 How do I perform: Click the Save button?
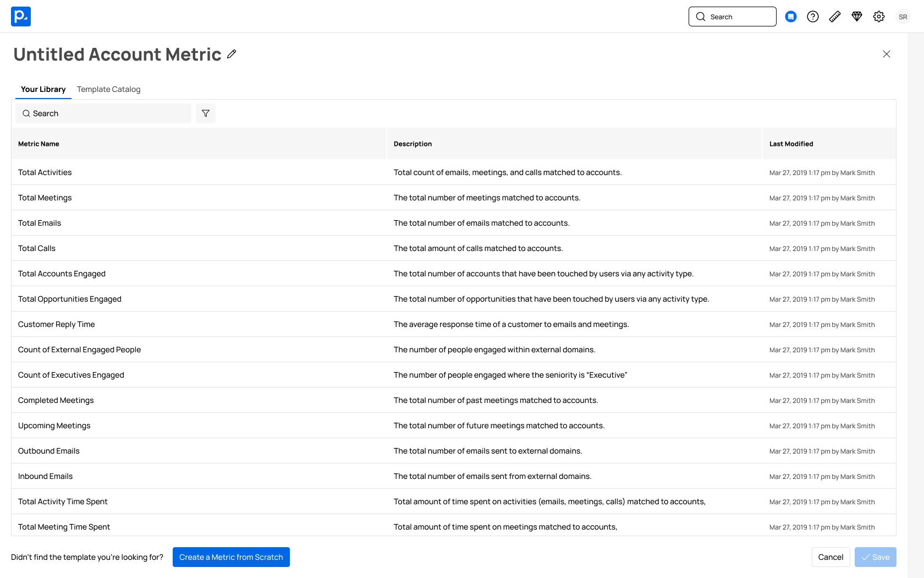(x=876, y=557)
